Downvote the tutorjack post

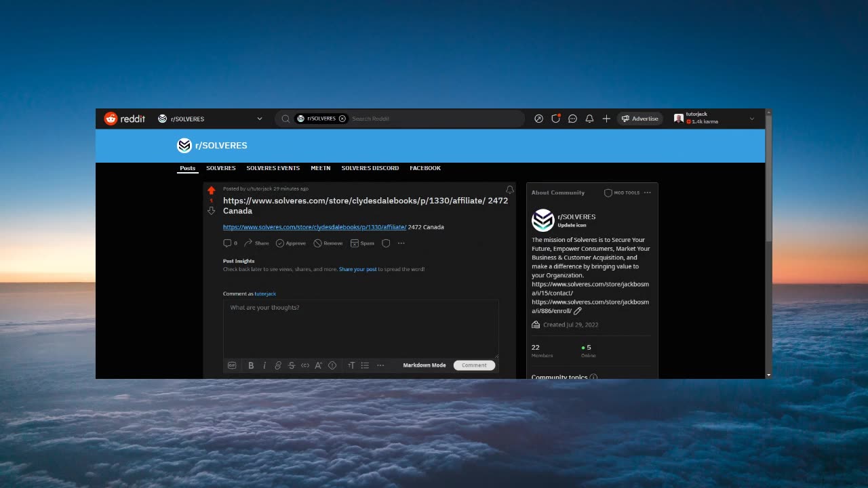[211, 211]
